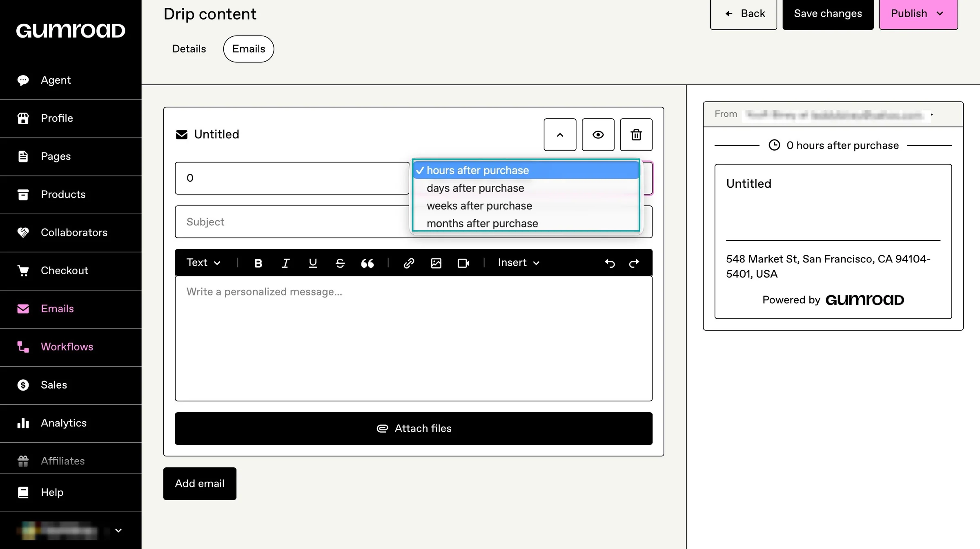Switch to the Emails tab
This screenshot has width=980, height=549.
coord(249,49)
